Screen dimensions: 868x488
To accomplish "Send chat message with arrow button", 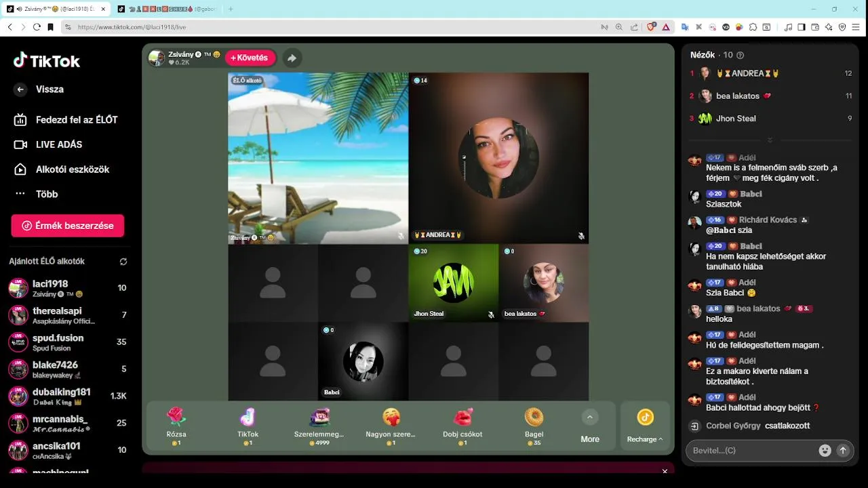I will coord(843,450).
